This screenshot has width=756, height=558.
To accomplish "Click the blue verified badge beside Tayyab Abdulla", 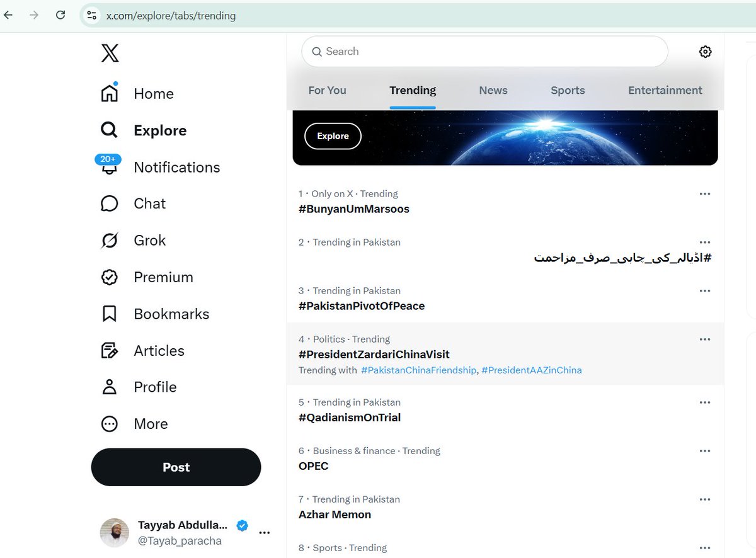I will (242, 525).
